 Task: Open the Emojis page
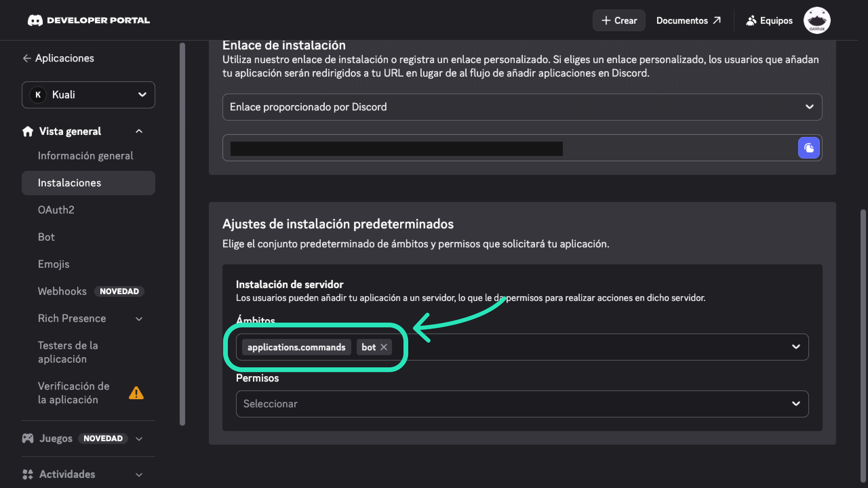[54, 264]
